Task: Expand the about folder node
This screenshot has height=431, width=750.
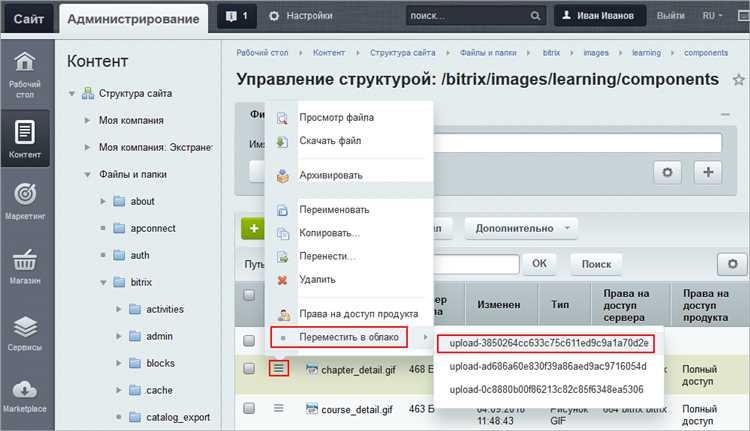Action: point(103,201)
